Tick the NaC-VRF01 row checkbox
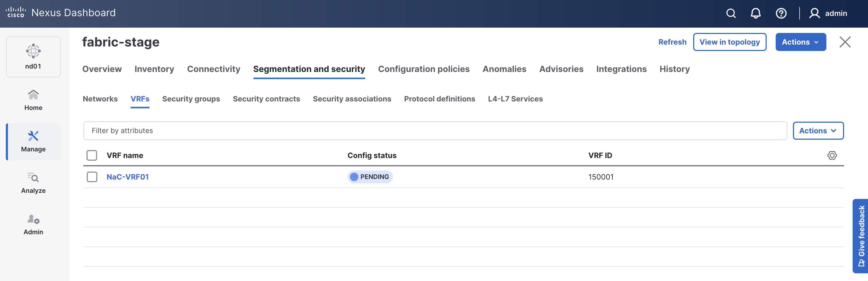Image resolution: width=868 pixels, height=281 pixels. 92,177
